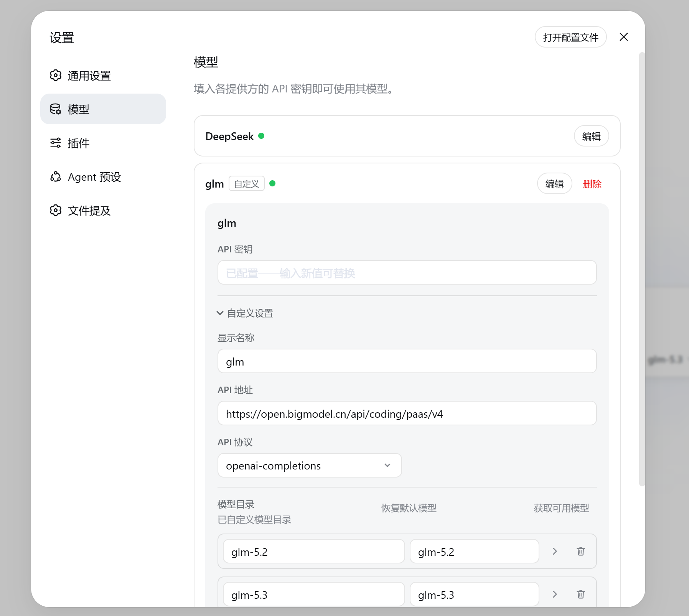The height and width of the screenshot is (616, 689).
Task: Click the General Settings gear icon
Action: click(56, 76)
